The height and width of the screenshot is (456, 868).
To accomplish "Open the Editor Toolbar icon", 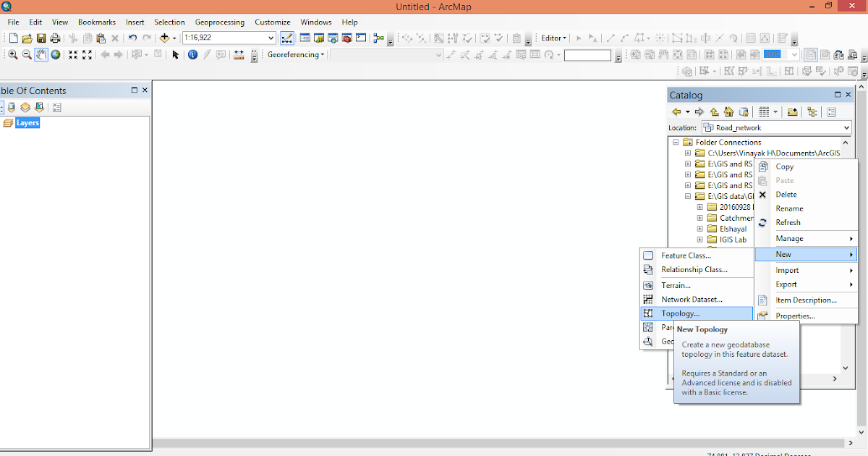I will coord(286,38).
